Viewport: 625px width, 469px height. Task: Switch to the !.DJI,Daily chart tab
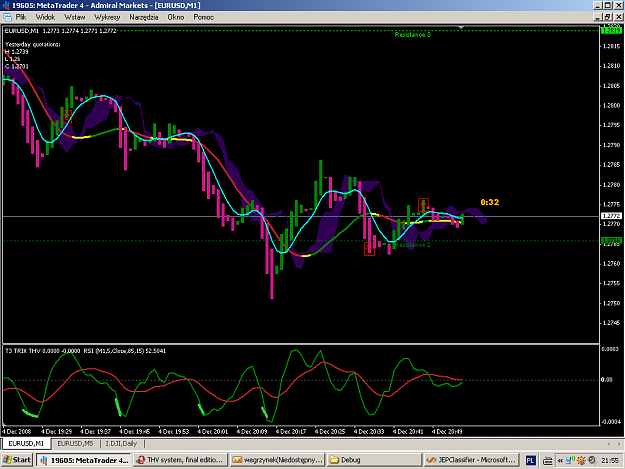coord(121,443)
